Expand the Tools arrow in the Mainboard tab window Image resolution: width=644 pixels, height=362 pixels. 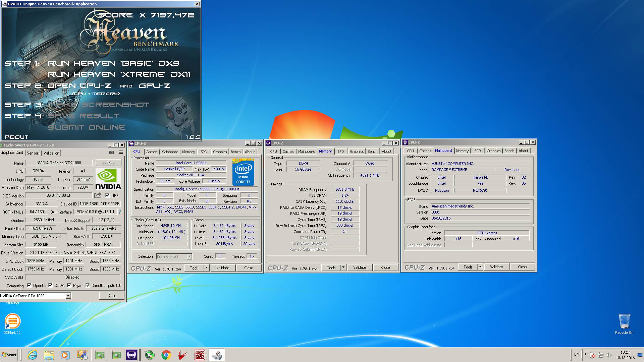click(480, 267)
